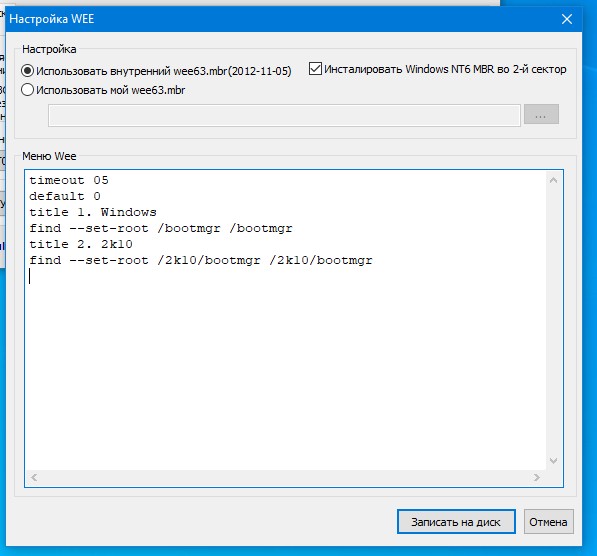597x556 pixels.
Task: Click scroll right arrow in menu editor
Action: [537, 477]
